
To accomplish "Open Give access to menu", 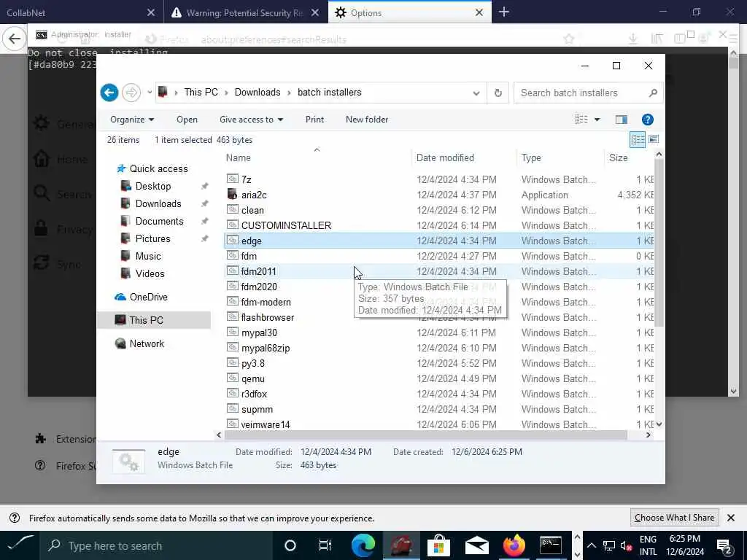I will point(251,120).
